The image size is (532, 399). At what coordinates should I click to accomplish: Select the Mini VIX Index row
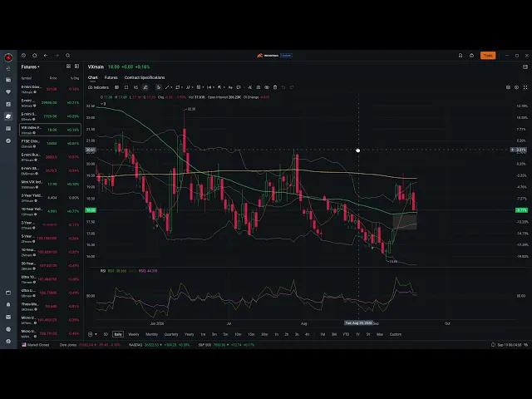click(50, 185)
